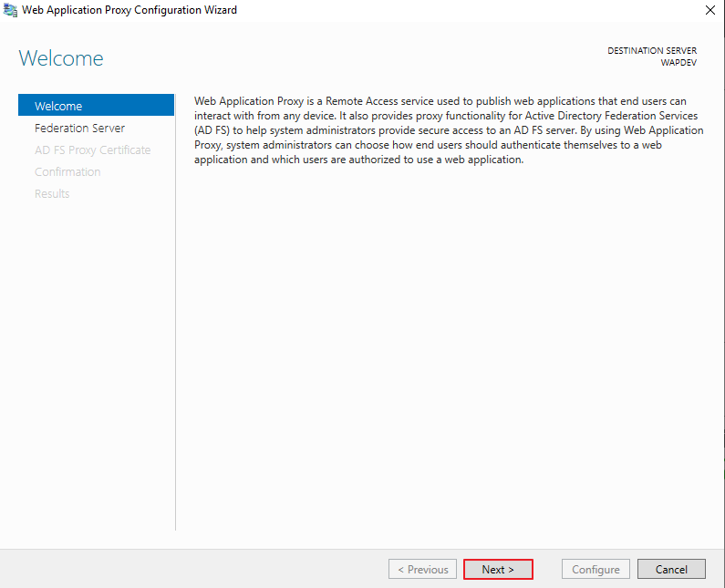
Task: Click the Cancel button
Action: (671, 569)
